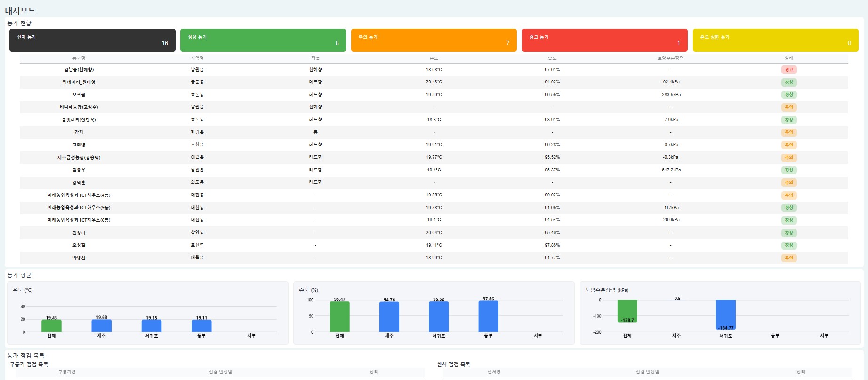This screenshot has width=868, height=380.
Task: Click green 전체 bar in 온도 chart
Action: point(51,326)
